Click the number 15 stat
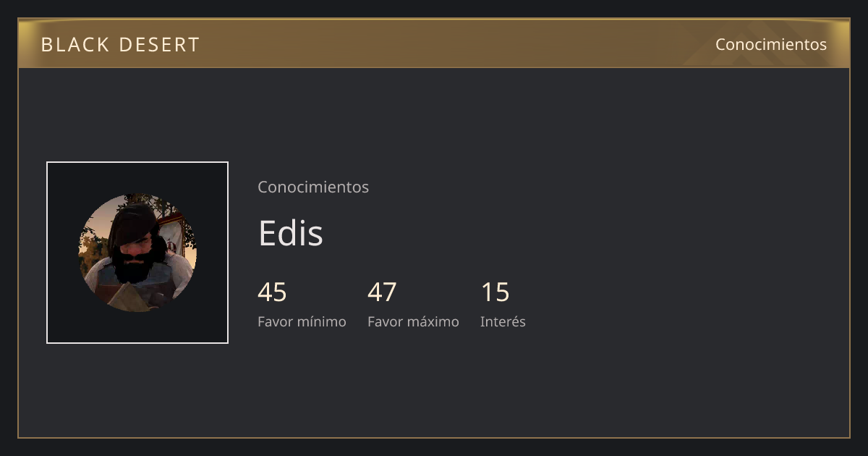This screenshot has height=456, width=868. 495,292
